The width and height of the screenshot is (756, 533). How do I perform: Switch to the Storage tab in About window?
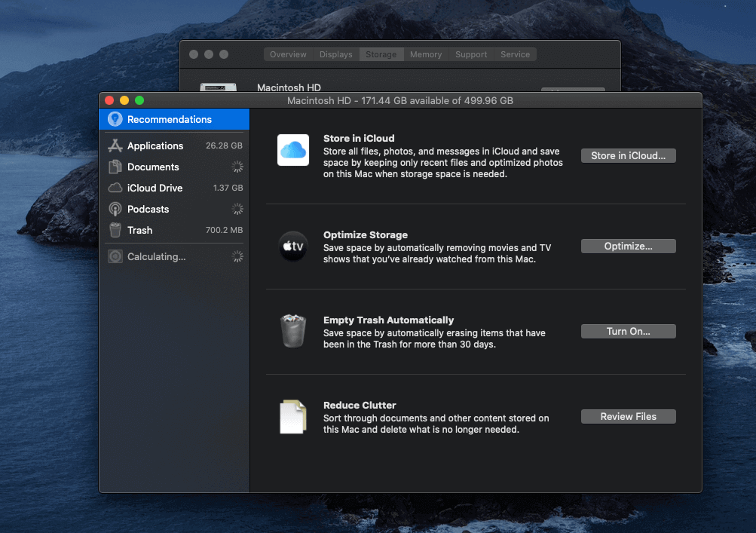[x=381, y=54]
